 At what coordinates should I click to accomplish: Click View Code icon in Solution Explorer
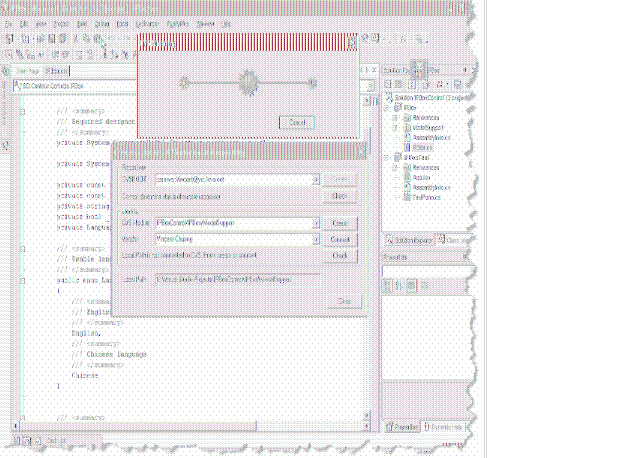[x=388, y=84]
